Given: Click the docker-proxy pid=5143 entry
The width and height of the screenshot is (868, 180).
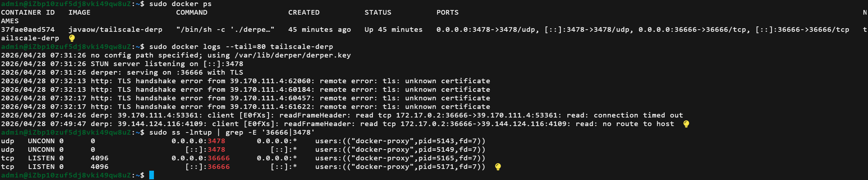Looking at the screenshot, I should (x=400, y=141).
